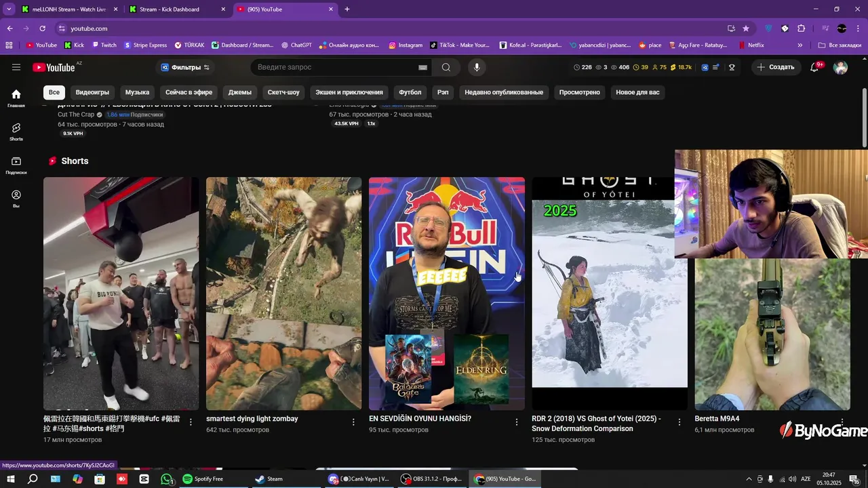
Task: Reload the page with refresh icon
Action: tap(42, 28)
